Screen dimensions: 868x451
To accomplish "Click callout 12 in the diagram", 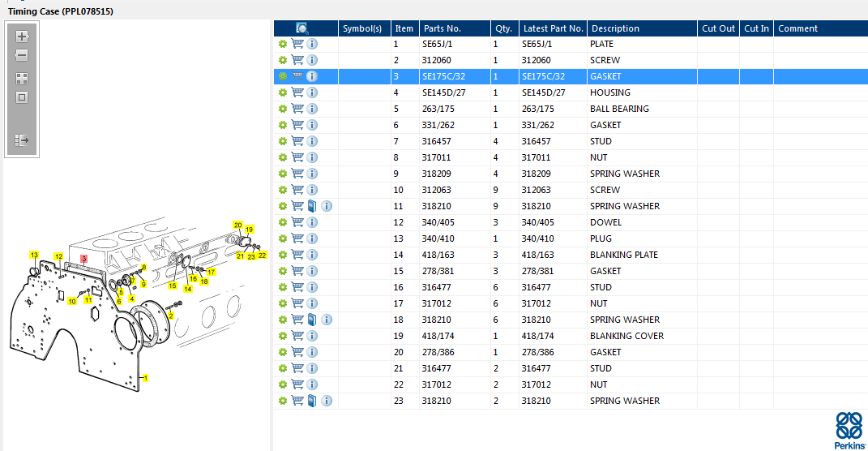I will 58,256.
